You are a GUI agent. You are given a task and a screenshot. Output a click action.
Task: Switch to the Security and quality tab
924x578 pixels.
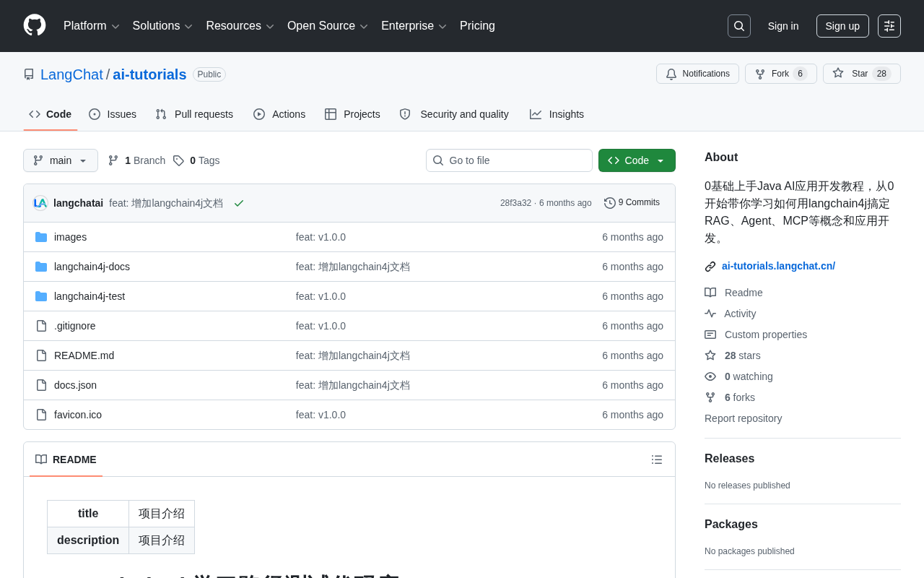point(454,114)
